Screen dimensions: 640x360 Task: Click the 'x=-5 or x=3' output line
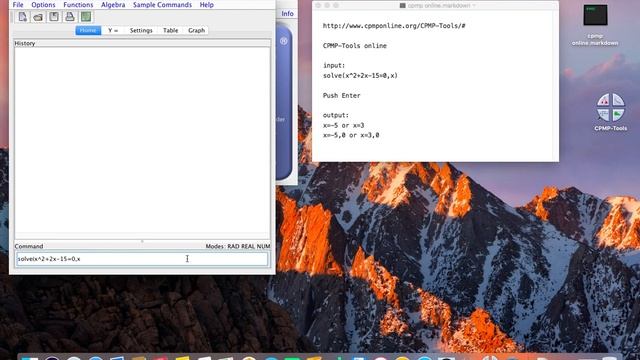tap(343, 125)
